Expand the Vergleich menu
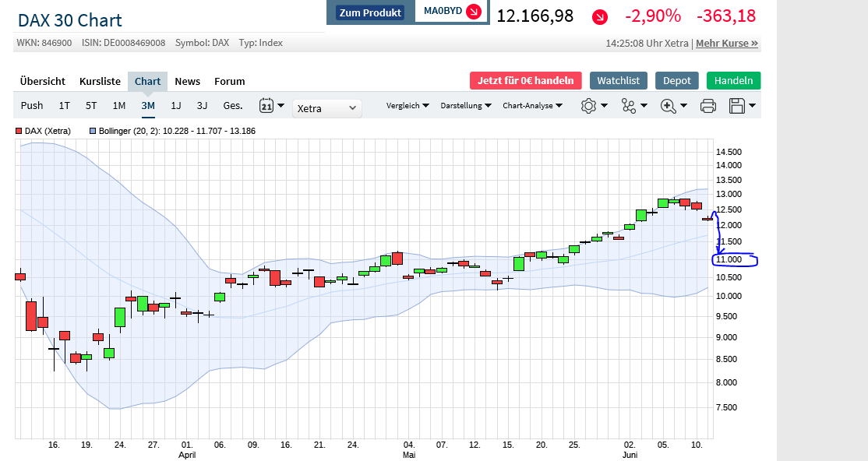 coord(408,105)
